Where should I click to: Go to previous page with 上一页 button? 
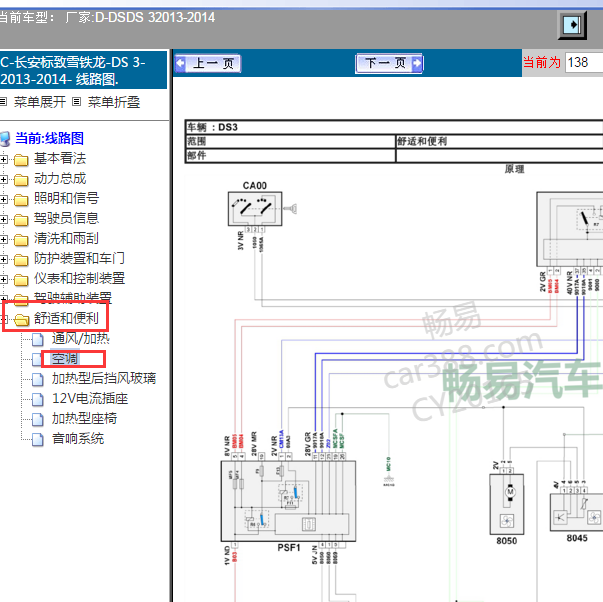(x=208, y=63)
